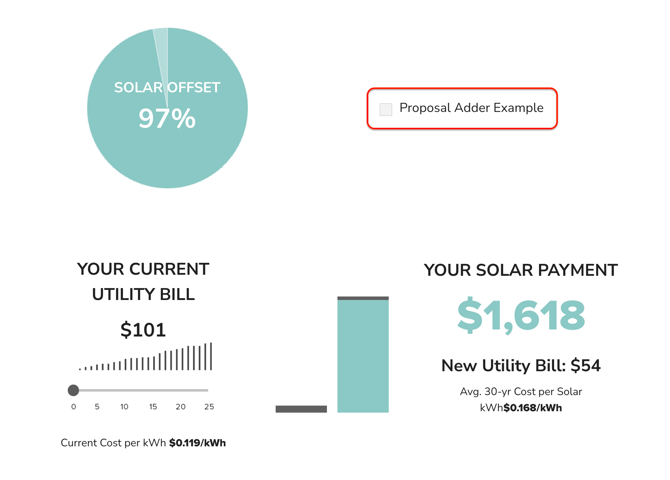
Task: Click the New Utility Bill: $54 text
Action: [x=521, y=365]
